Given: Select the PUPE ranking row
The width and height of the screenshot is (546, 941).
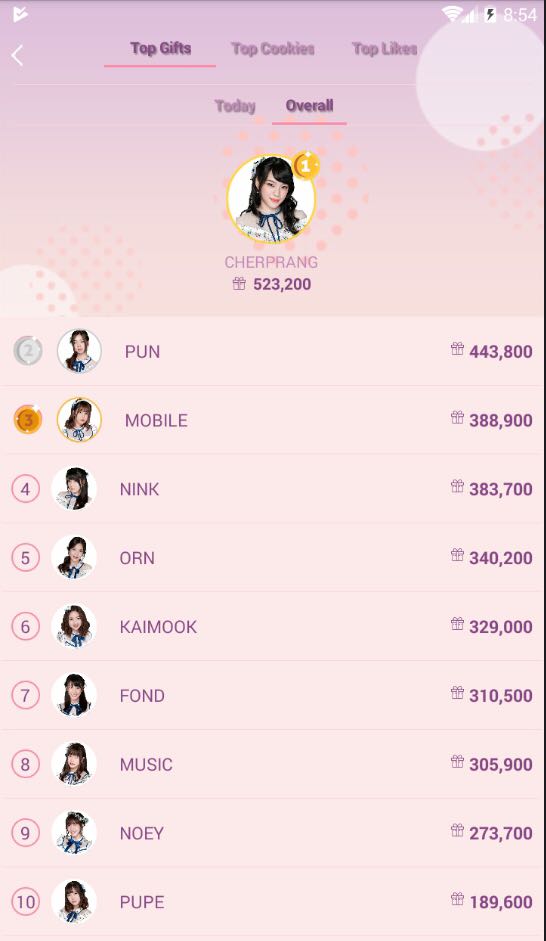Looking at the screenshot, I should 273,901.
